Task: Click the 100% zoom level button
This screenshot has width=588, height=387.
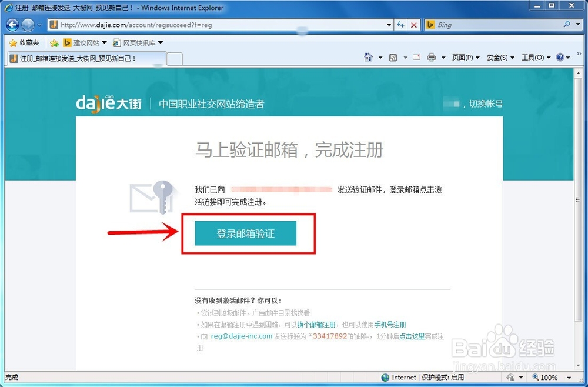Action: pos(545,377)
